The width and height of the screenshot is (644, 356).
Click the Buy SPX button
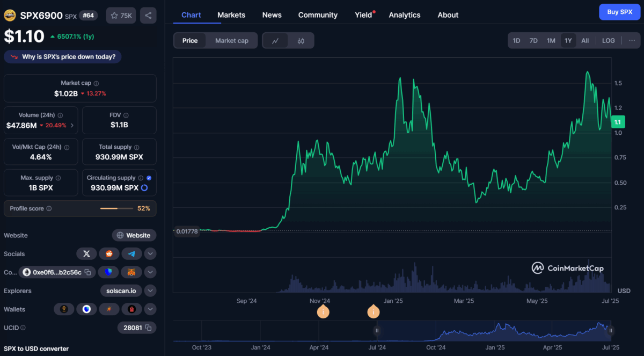(620, 12)
